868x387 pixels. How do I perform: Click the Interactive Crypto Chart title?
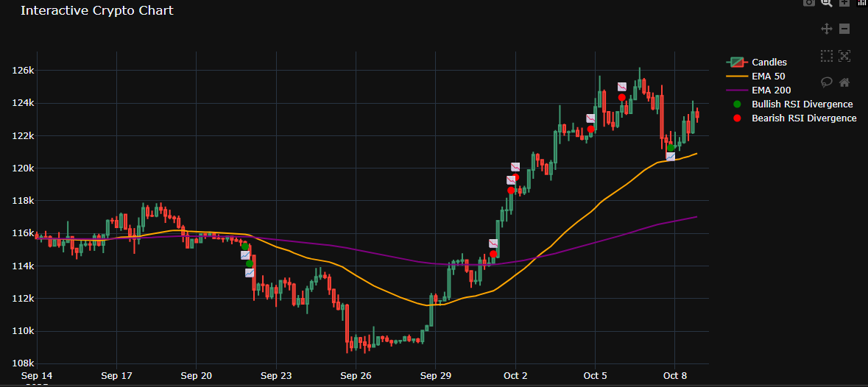pyautogui.click(x=97, y=11)
